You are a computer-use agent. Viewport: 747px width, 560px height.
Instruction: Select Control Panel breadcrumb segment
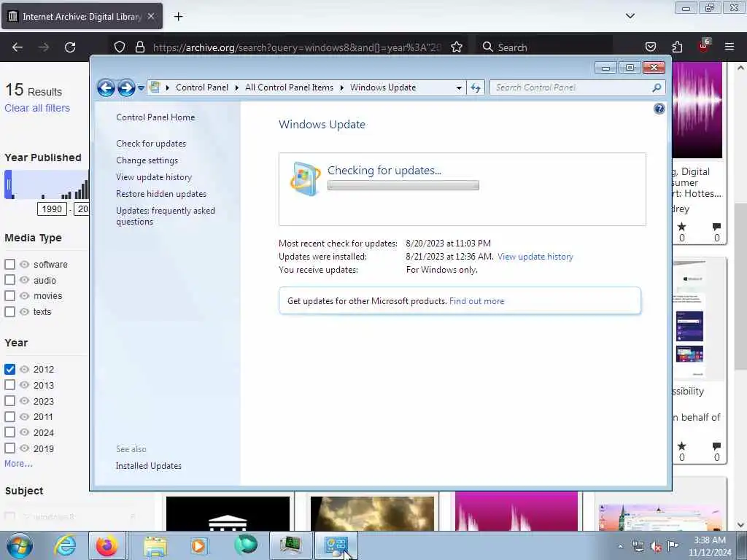[x=202, y=87]
